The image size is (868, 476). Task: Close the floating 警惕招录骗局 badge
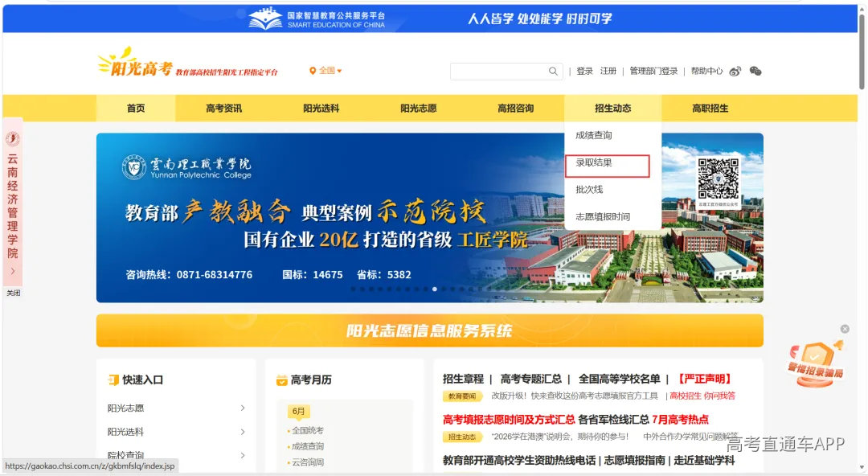tap(845, 329)
